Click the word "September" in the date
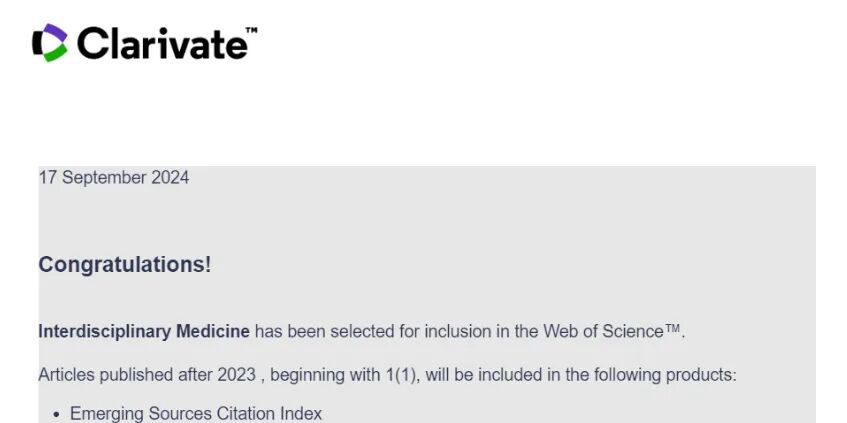Screen dimensions: 847x423 (103, 178)
